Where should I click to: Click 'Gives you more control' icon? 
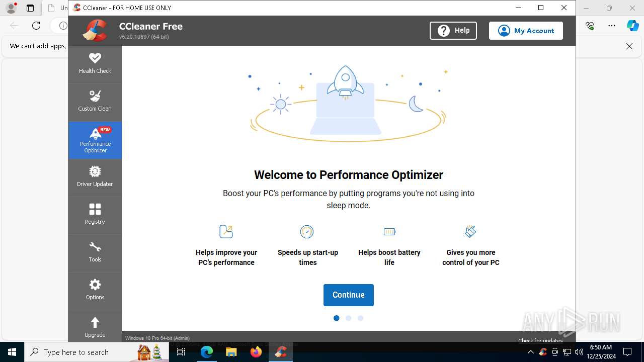coord(470,231)
